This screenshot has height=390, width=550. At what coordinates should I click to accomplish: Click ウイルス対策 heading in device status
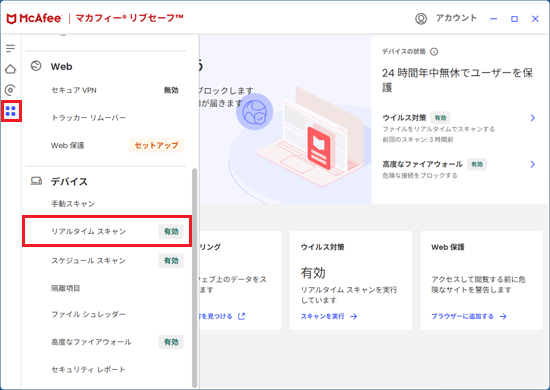tap(404, 117)
